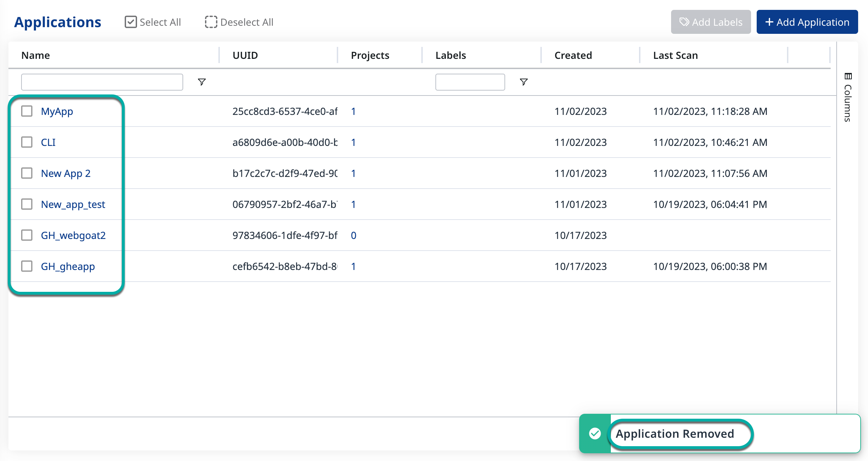Click the Columns panel grid icon

pyautogui.click(x=848, y=76)
